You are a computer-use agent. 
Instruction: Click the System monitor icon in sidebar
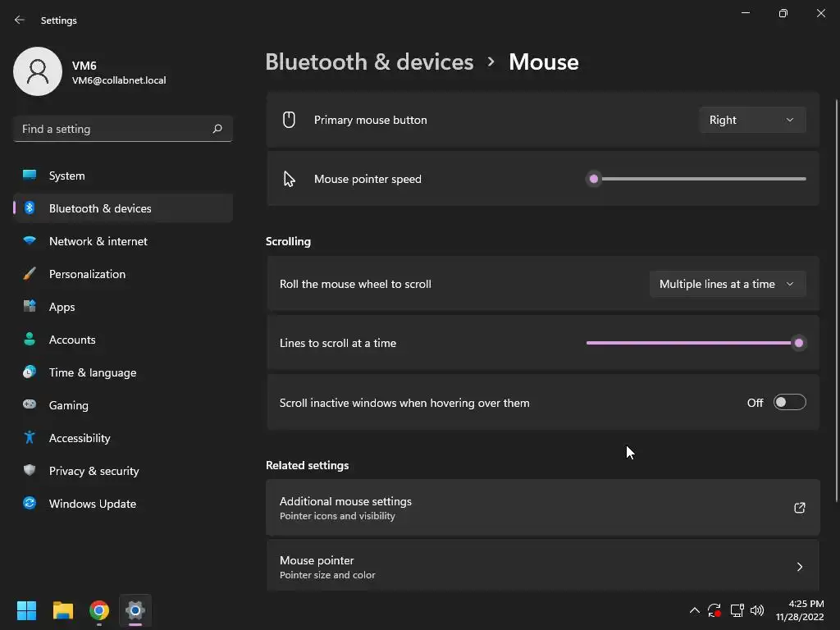(x=30, y=176)
